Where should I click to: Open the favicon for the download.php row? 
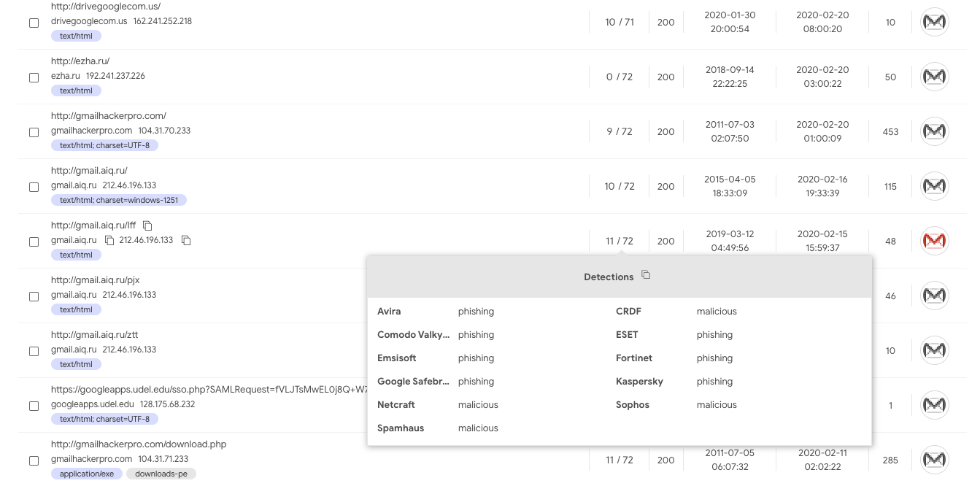click(935, 460)
